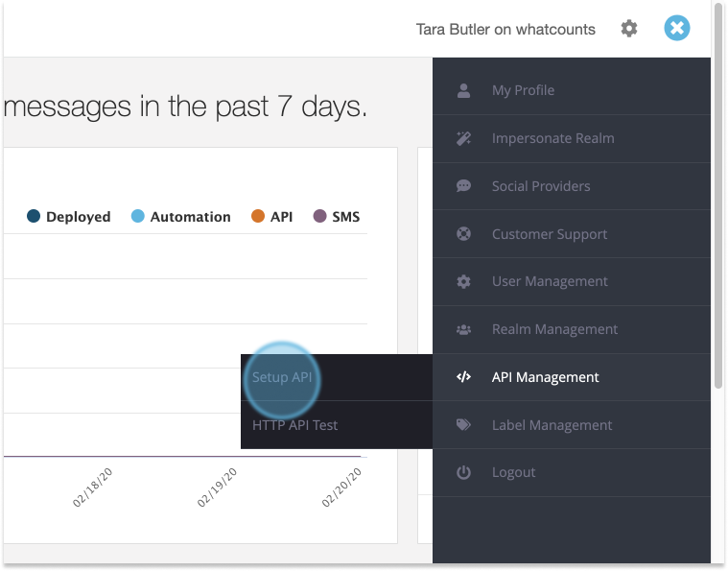Toggle the SMS legend entry

point(337,217)
